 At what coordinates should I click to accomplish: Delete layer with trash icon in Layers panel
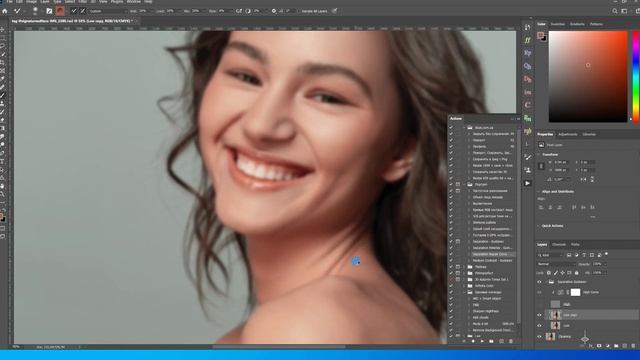click(633, 346)
